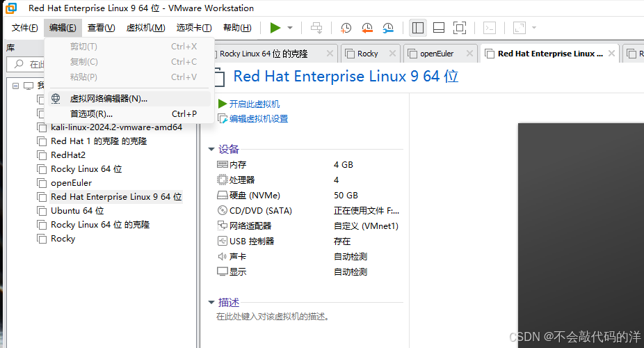The height and width of the screenshot is (348, 644).
Task: Click the library search field
Action: tap(26, 64)
